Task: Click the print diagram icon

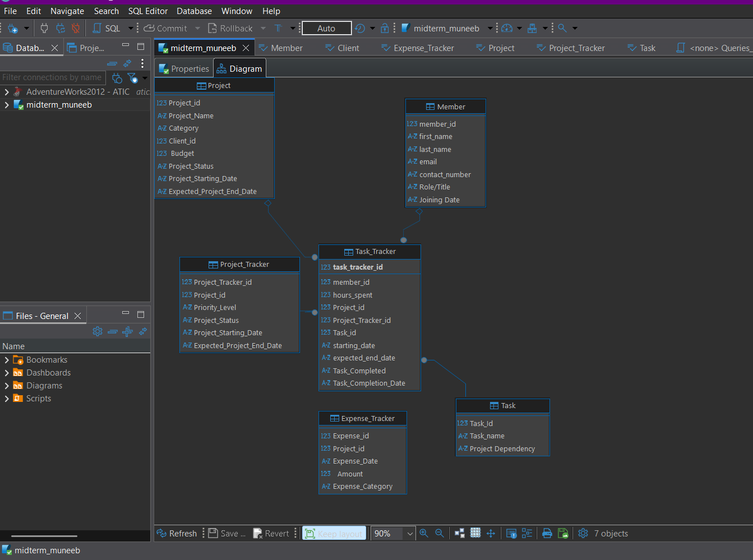Action: (x=547, y=533)
